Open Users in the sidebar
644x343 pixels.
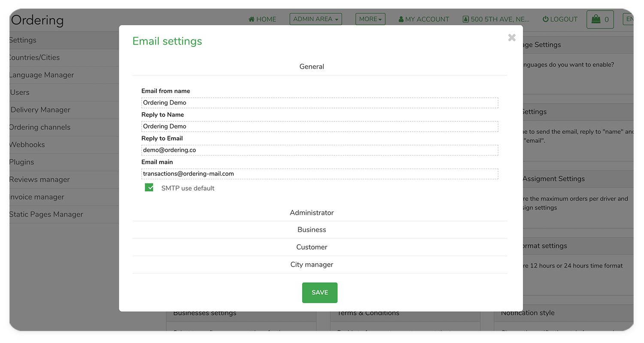[64, 92]
